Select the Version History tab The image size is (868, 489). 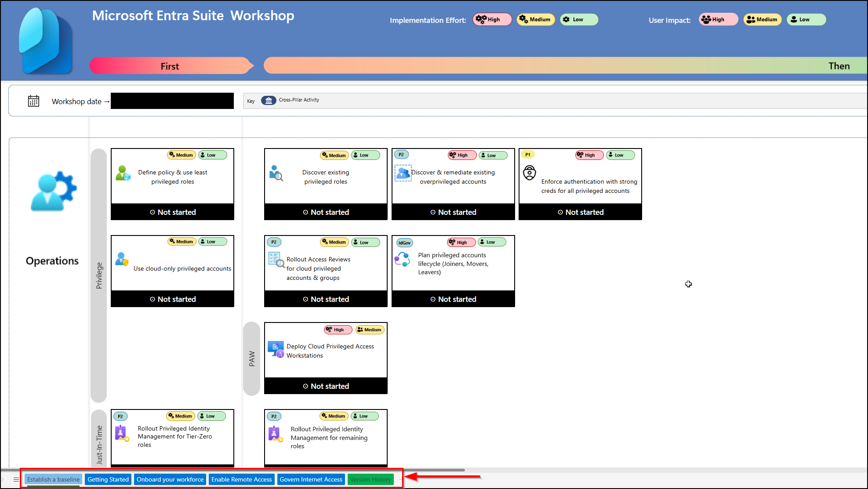tap(370, 479)
